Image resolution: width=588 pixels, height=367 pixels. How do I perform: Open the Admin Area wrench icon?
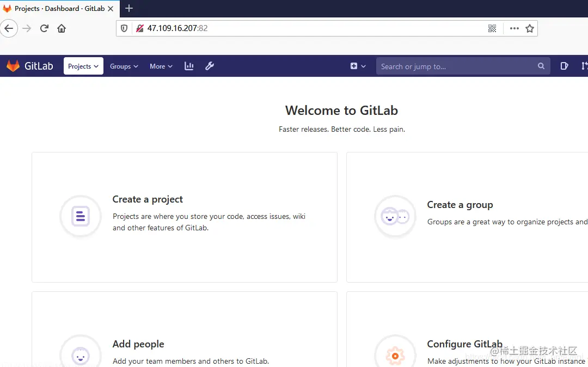coord(210,66)
